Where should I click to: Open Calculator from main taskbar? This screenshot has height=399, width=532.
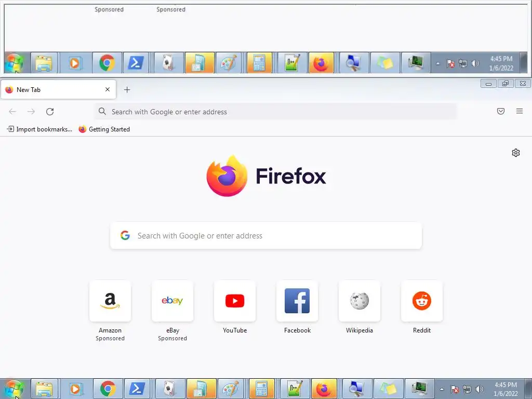pos(262,389)
